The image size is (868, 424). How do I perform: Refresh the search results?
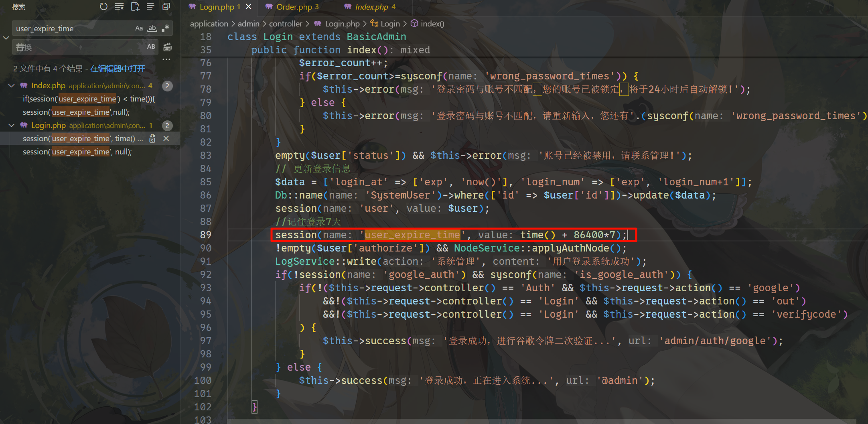click(x=103, y=6)
